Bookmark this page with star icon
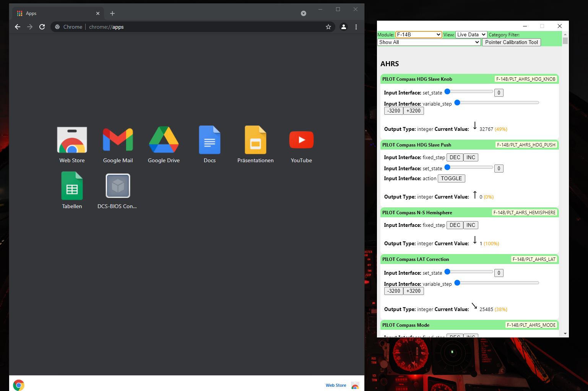 328,27
